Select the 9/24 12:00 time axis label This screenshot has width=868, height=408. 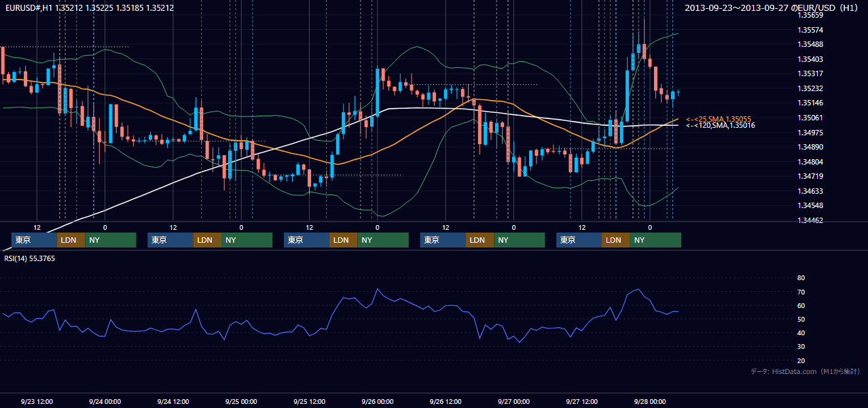pyautogui.click(x=173, y=401)
